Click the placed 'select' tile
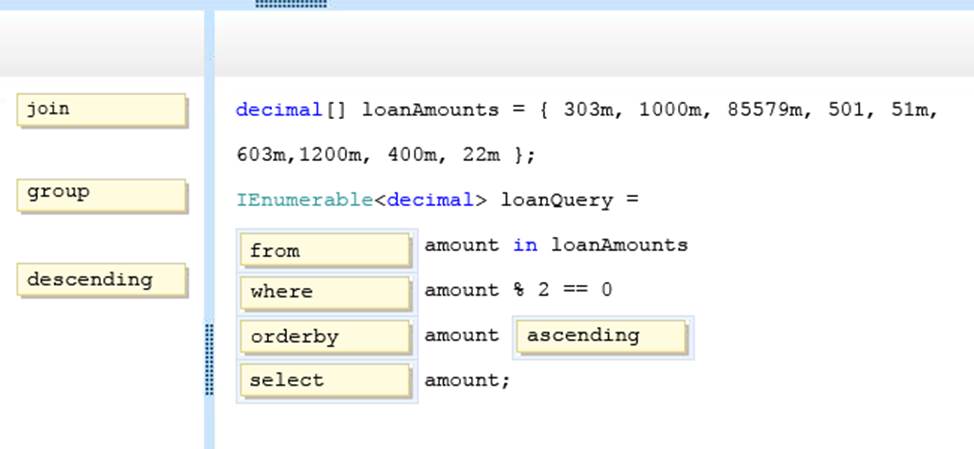The image size is (974, 449). coord(325,381)
